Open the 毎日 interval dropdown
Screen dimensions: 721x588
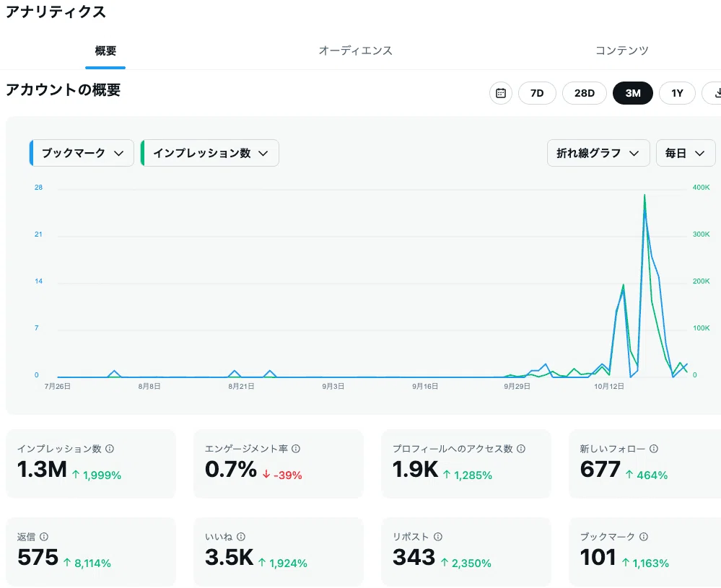pos(686,153)
